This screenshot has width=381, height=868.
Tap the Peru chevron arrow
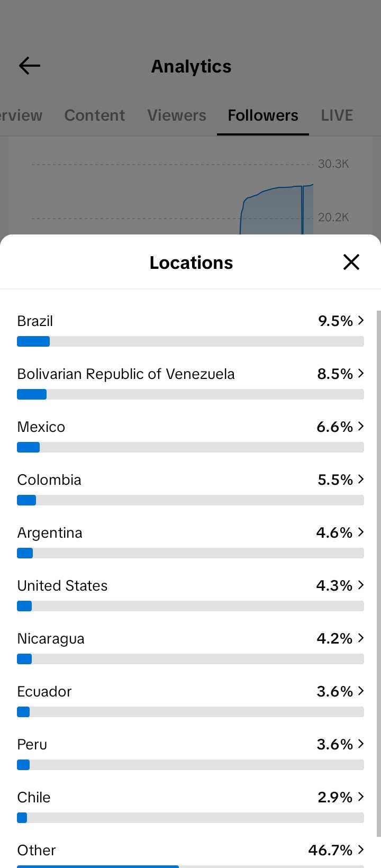pos(361,744)
